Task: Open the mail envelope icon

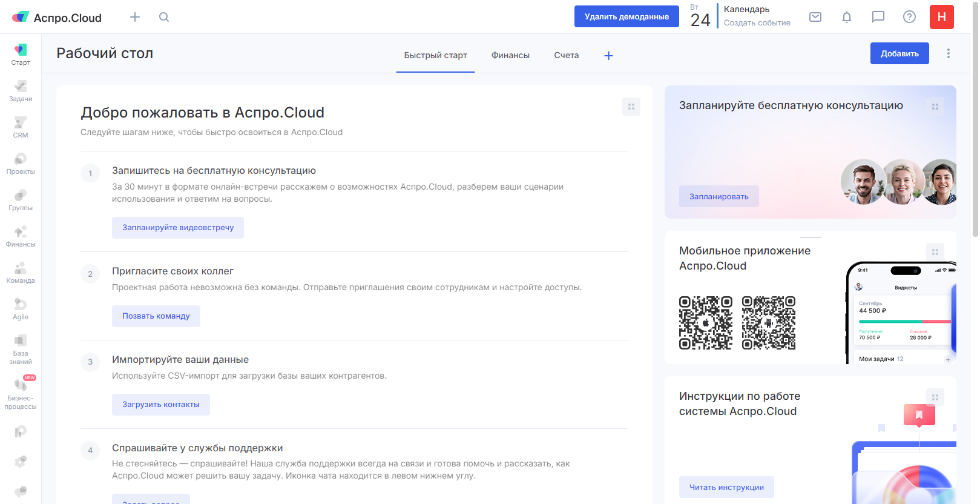Action: coord(815,17)
